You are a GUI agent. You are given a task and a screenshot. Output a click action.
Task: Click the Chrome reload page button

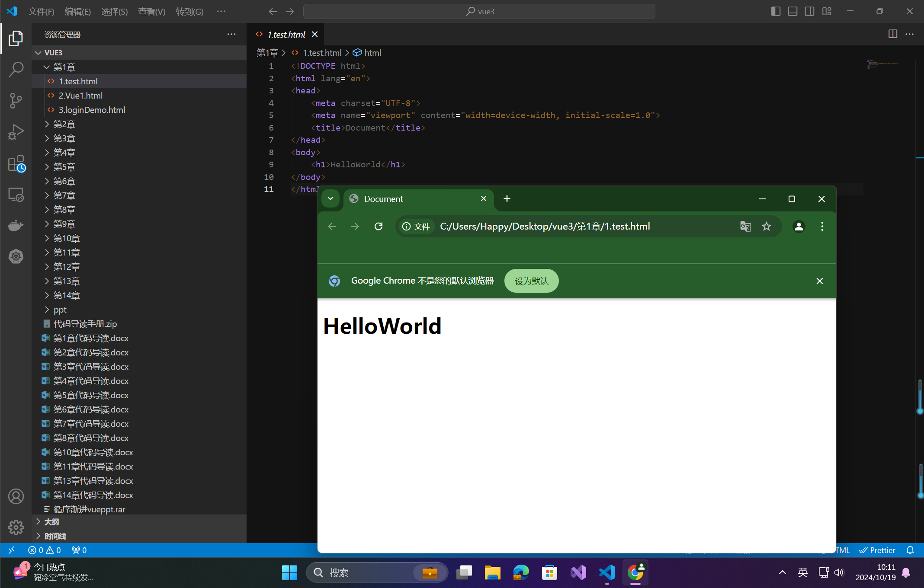coord(379,227)
